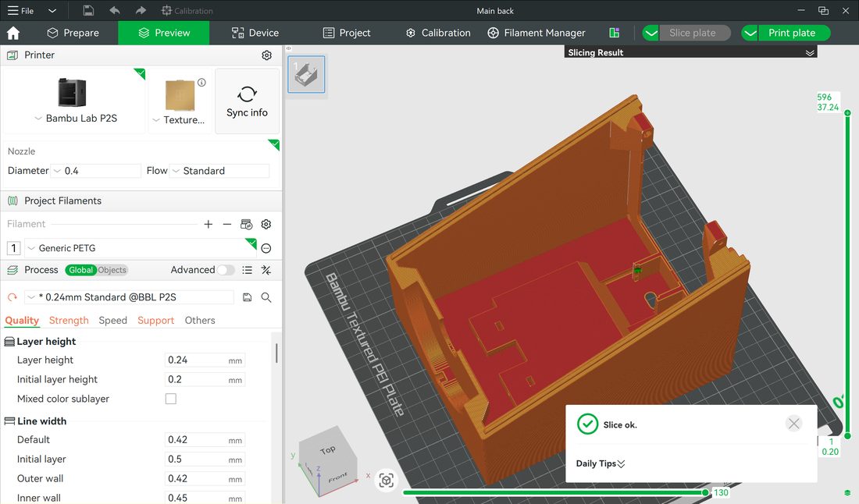Click the vertical layer slider top handle
This screenshot has width=859, height=504.
pos(847,112)
